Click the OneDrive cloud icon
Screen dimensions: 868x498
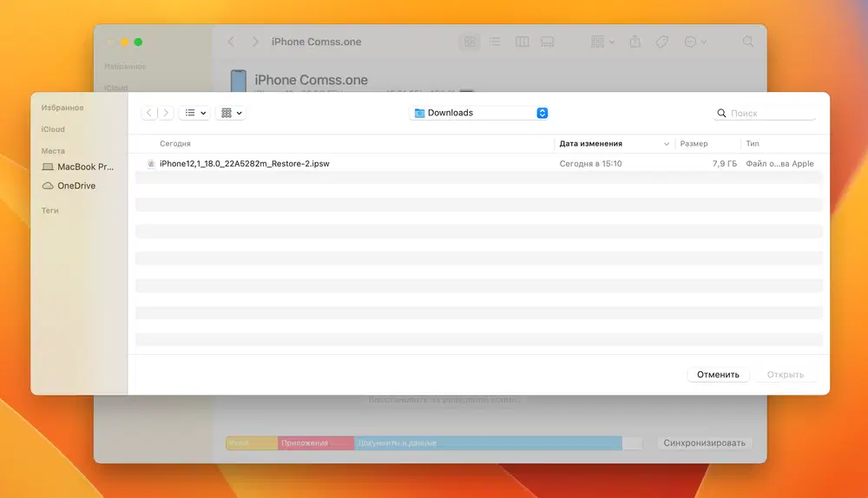[48, 186]
